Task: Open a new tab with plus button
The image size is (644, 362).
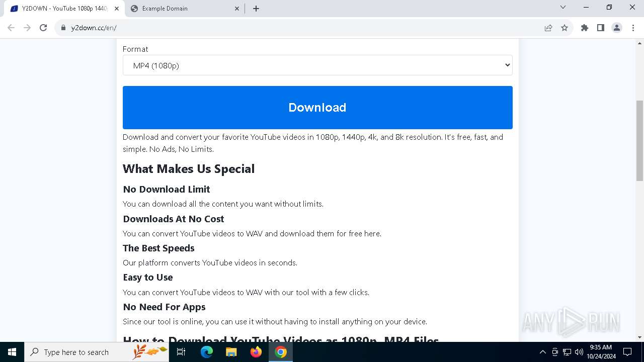Action: (256, 9)
